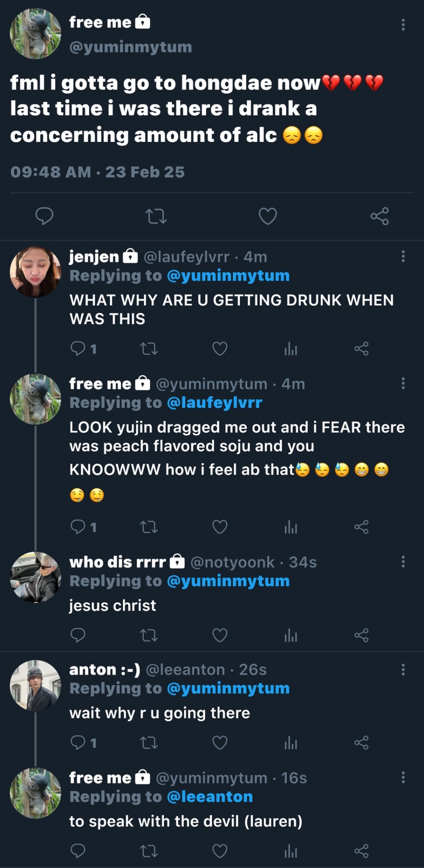424x868 pixels.
Task: Open anton's profile picture
Action: (35, 685)
